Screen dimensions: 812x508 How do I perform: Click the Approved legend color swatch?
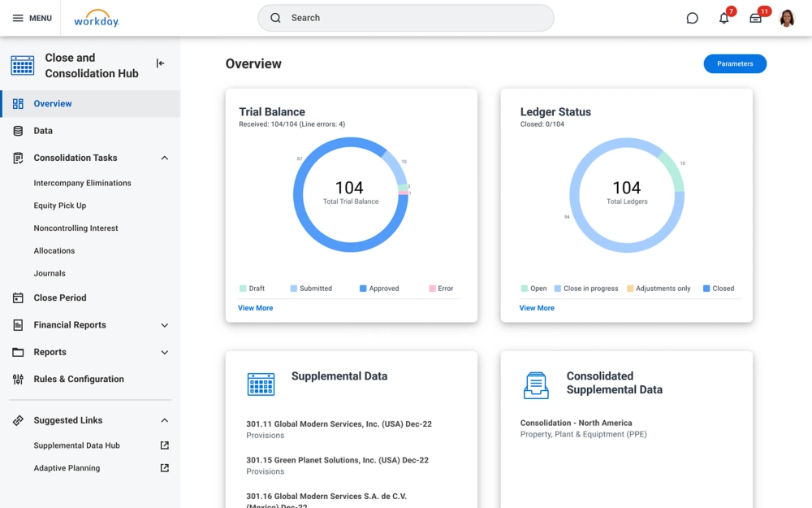[363, 289]
